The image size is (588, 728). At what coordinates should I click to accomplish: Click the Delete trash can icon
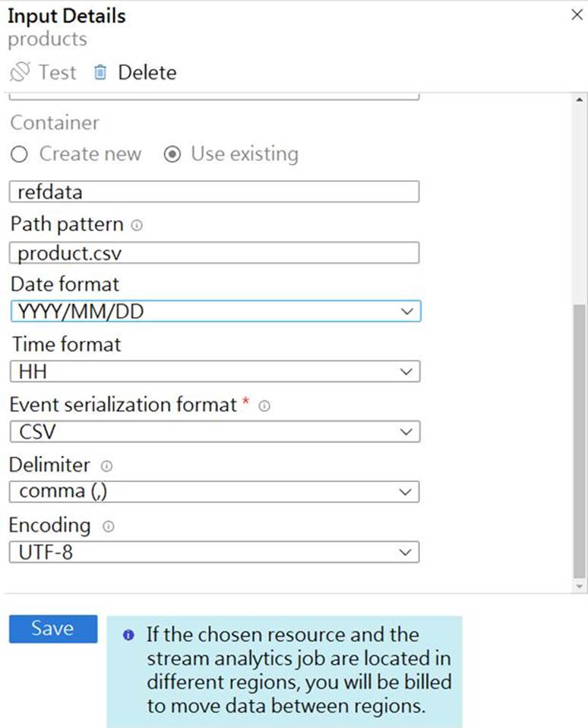100,73
